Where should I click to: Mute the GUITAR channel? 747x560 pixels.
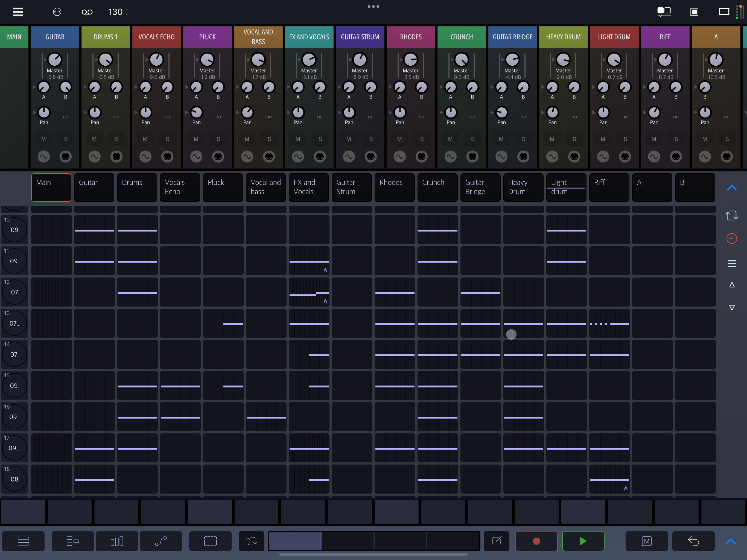pyautogui.click(x=43, y=139)
